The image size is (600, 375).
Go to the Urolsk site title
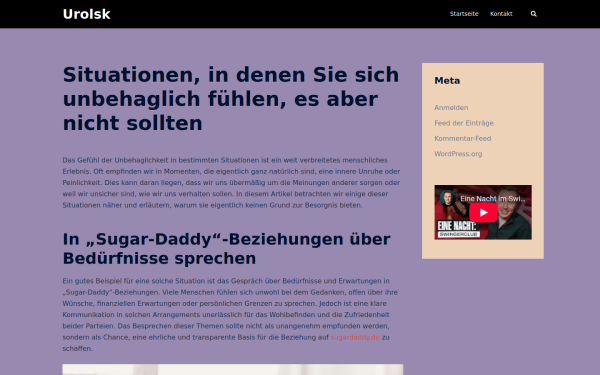[x=86, y=14]
